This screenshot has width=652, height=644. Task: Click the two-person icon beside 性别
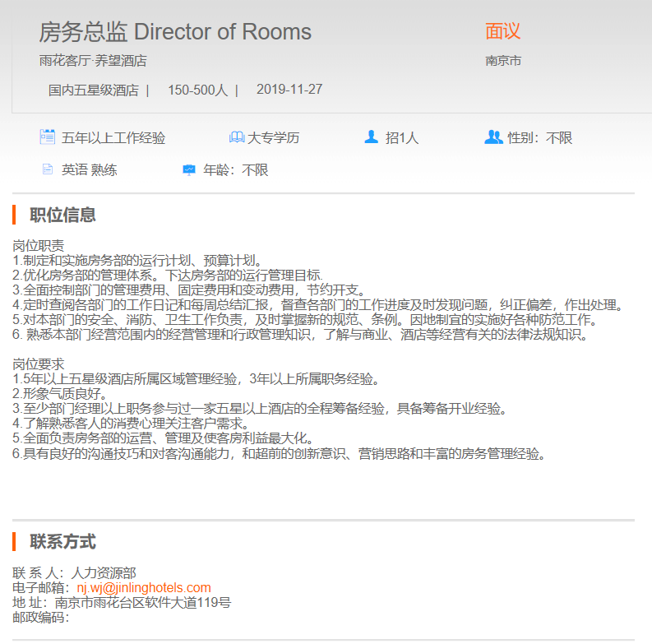pyautogui.click(x=493, y=137)
